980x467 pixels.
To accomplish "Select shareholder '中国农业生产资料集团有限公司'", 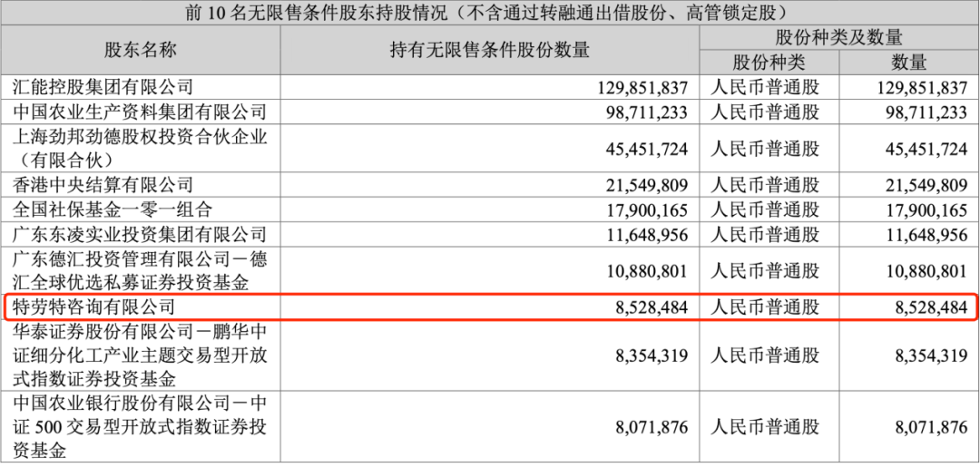I will click(140, 112).
